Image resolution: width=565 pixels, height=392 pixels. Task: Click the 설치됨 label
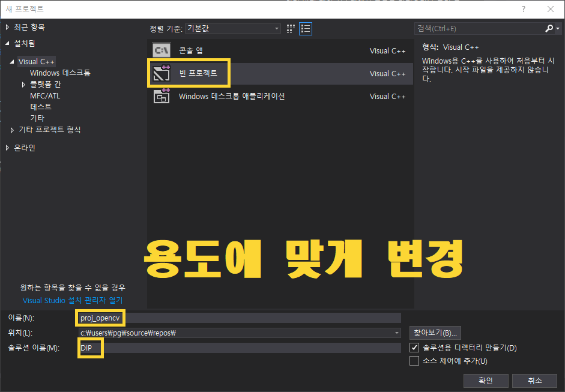click(25, 44)
